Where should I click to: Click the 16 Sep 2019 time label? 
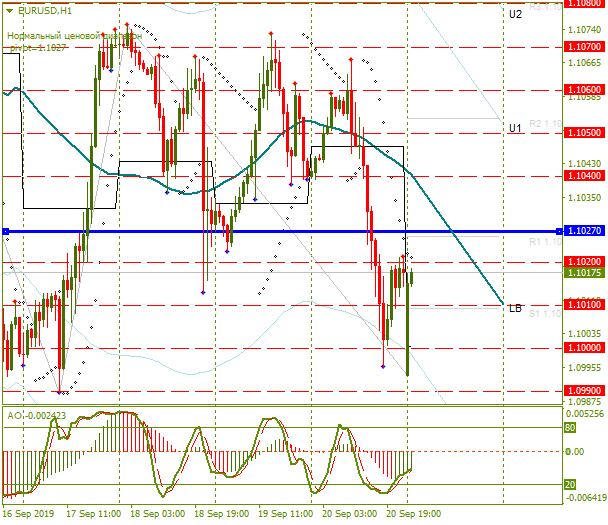pyautogui.click(x=28, y=514)
